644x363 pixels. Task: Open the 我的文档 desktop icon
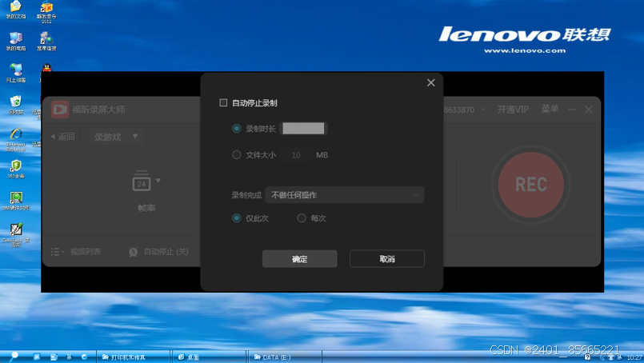[x=16, y=10]
